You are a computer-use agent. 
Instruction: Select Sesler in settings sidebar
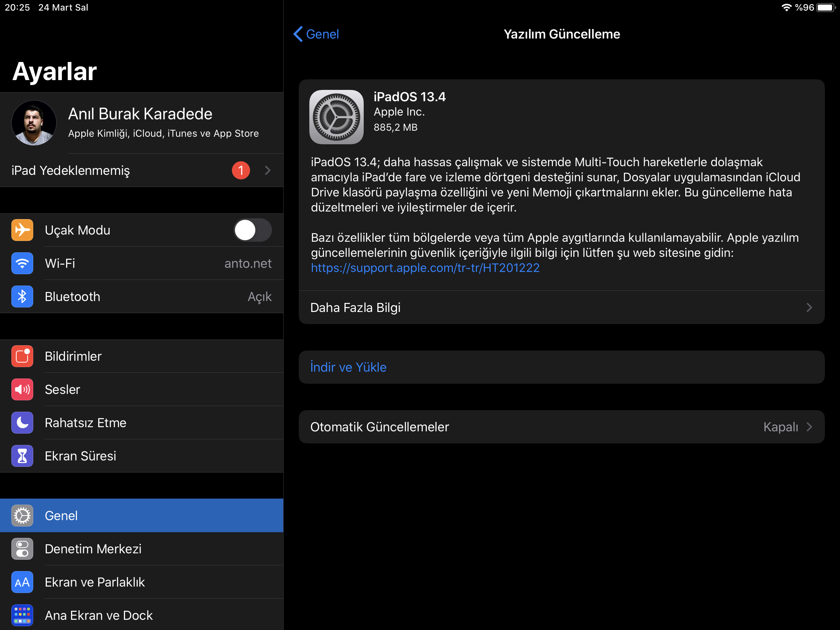point(142,389)
